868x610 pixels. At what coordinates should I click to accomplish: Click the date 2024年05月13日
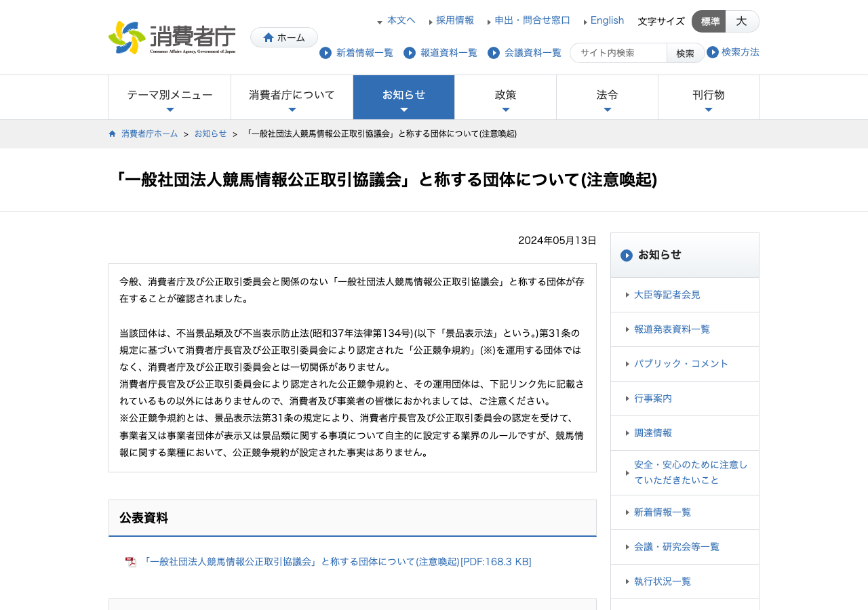[x=557, y=241]
